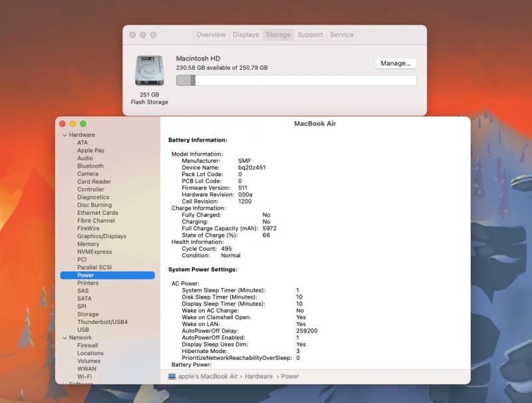Select the Network category label
Image resolution: width=532 pixels, height=403 pixels.
[80, 338]
